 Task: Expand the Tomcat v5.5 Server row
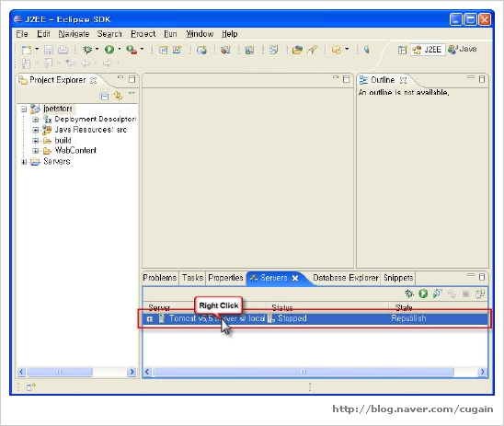tap(150, 319)
